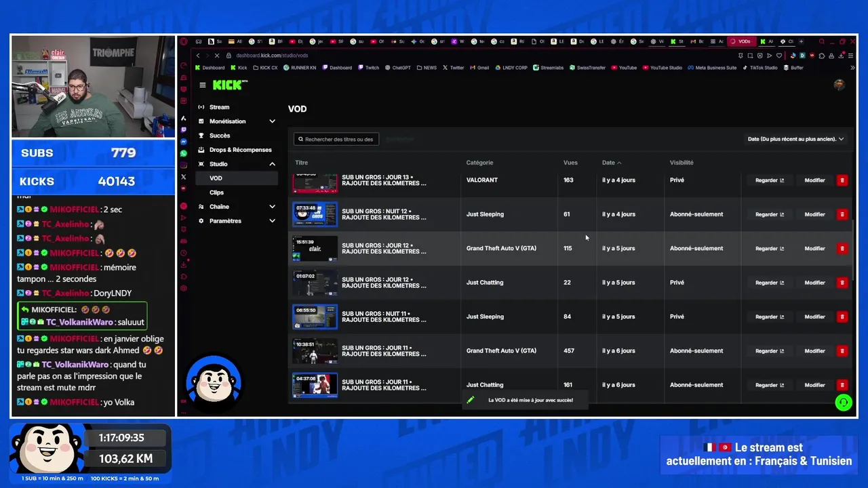Delete the JOUR 13 VALORANT VOD
Image resolution: width=868 pixels, height=488 pixels.
(x=842, y=180)
